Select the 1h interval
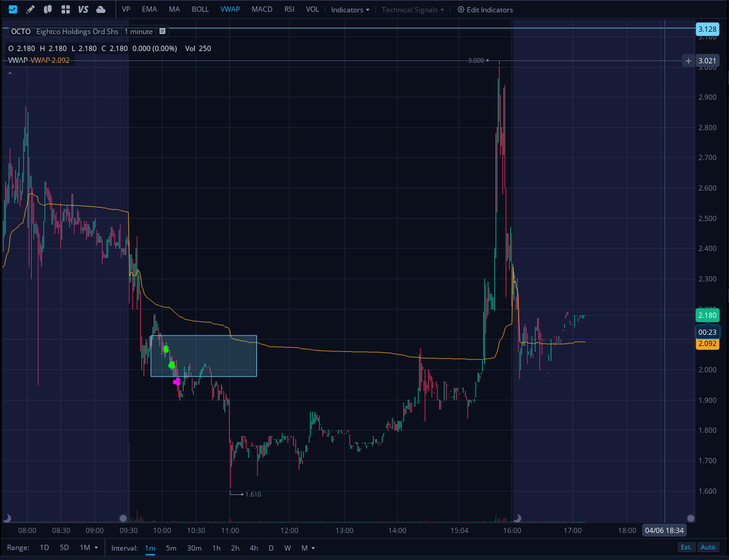 point(216,547)
